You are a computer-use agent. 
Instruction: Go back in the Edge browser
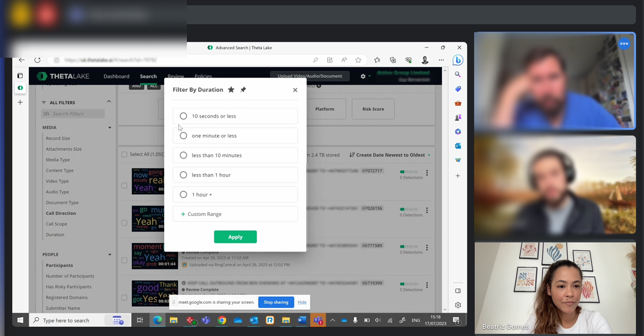pos(22,60)
